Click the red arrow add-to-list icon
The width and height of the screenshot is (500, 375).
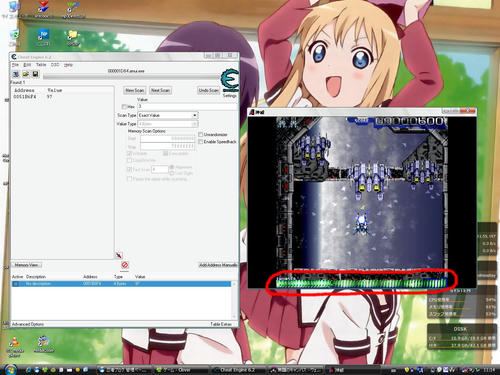tap(119, 255)
